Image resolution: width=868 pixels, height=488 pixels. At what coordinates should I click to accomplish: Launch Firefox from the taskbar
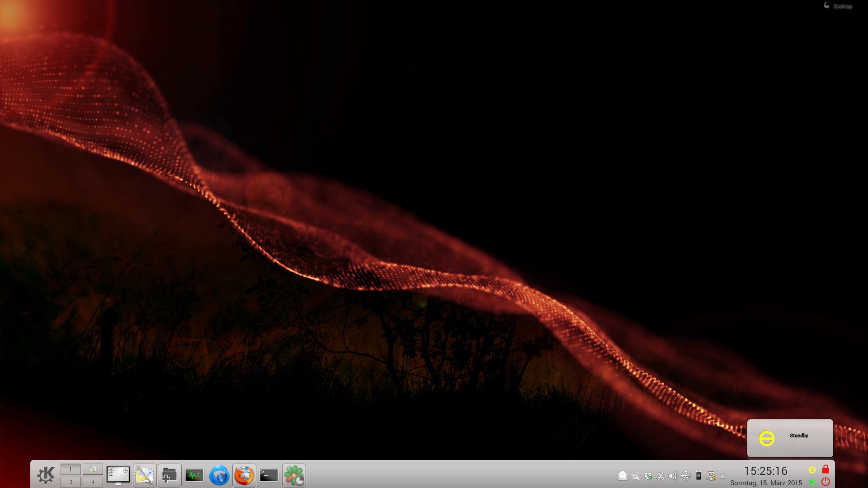pyautogui.click(x=244, y=475)
